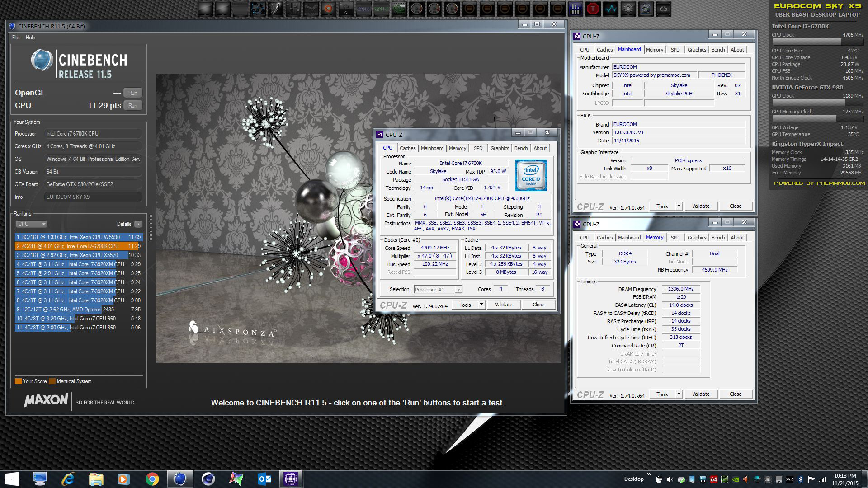Click Close button in CPU-Z Mainboard window
Viewport: 868px width, 488px height.
(736, 206)
